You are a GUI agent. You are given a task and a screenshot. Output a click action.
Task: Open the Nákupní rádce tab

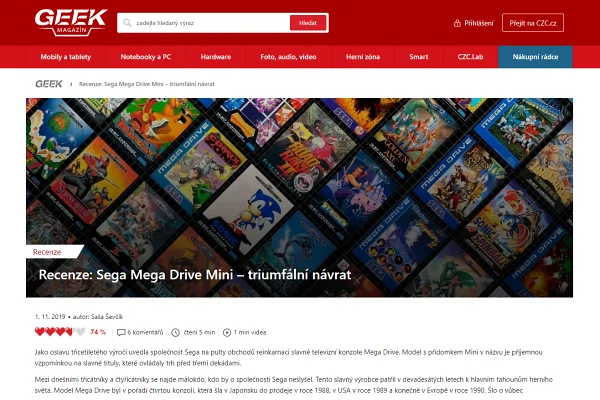click(535, 57)
